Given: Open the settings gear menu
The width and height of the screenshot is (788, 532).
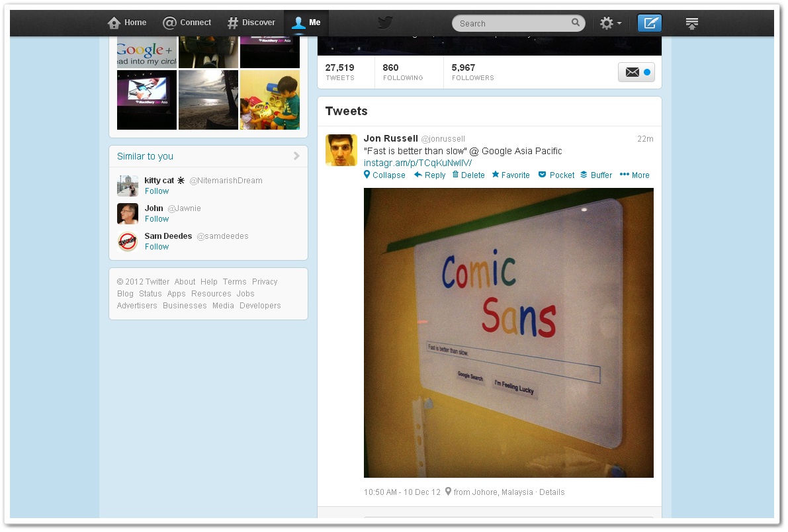Looking at the screenshot, I should click(610, 23).
